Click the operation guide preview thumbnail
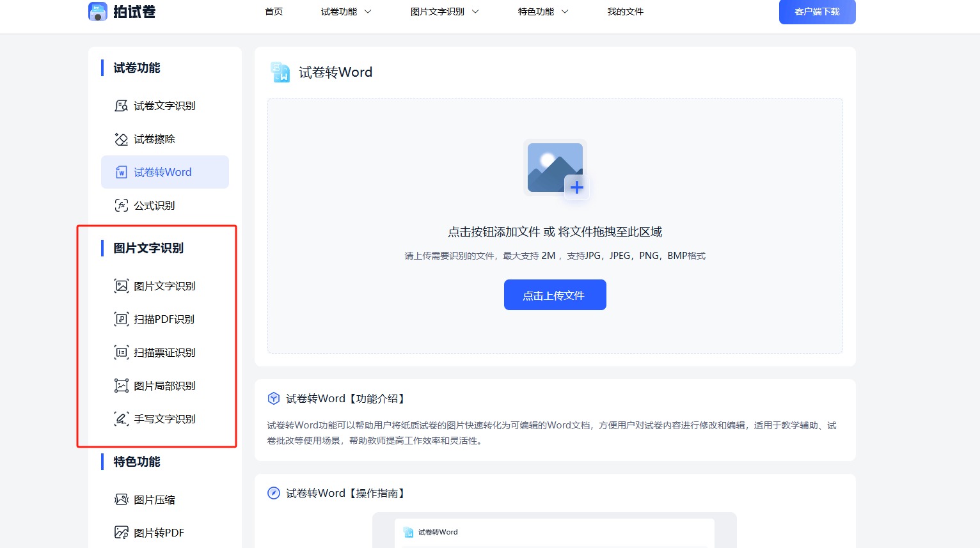The width and height of the screenshot is (980, 548). pos(555,530)
